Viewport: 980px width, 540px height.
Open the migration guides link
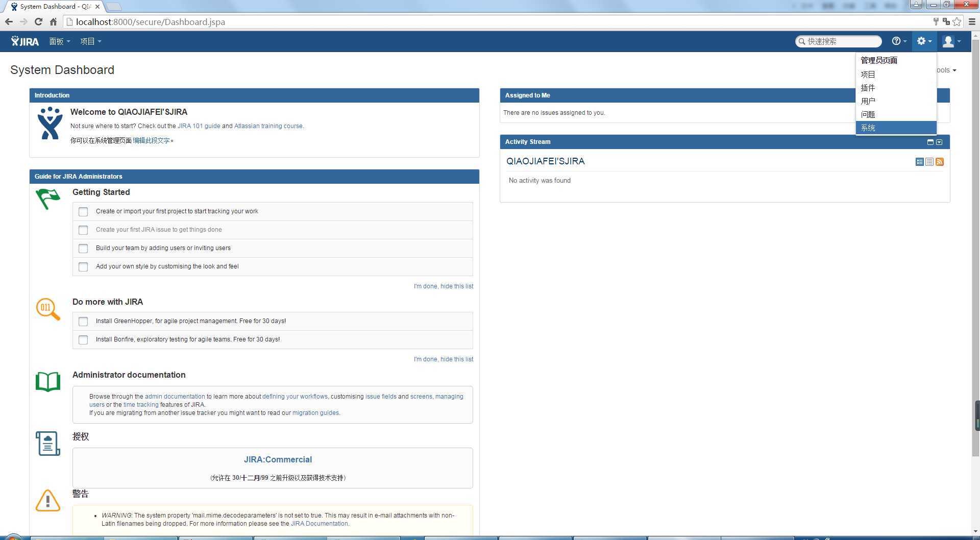click(315, 413)
